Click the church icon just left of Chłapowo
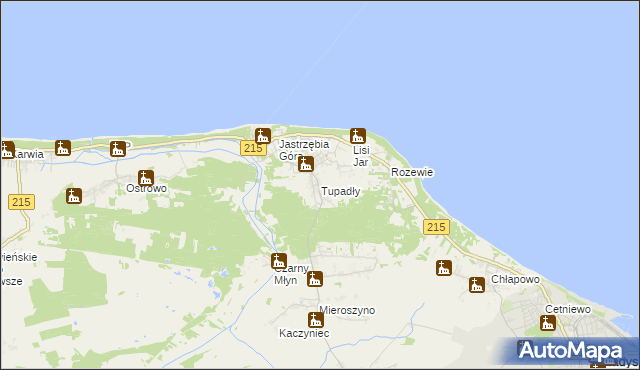The image size is (640, 370). (477, 285)
